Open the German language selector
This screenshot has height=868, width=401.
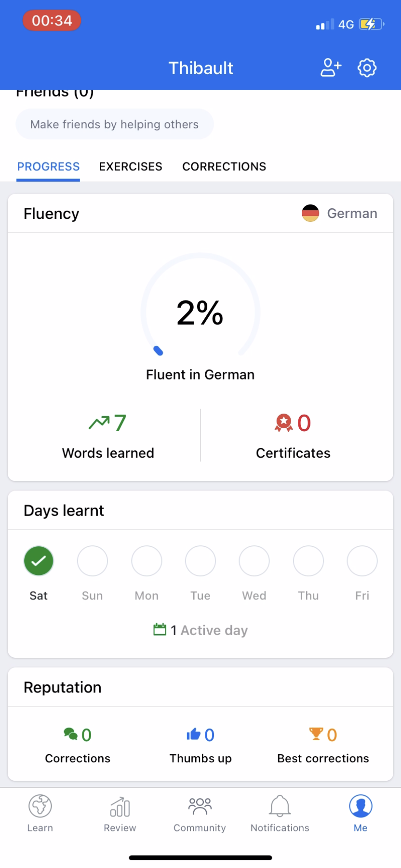pos(340,213)
